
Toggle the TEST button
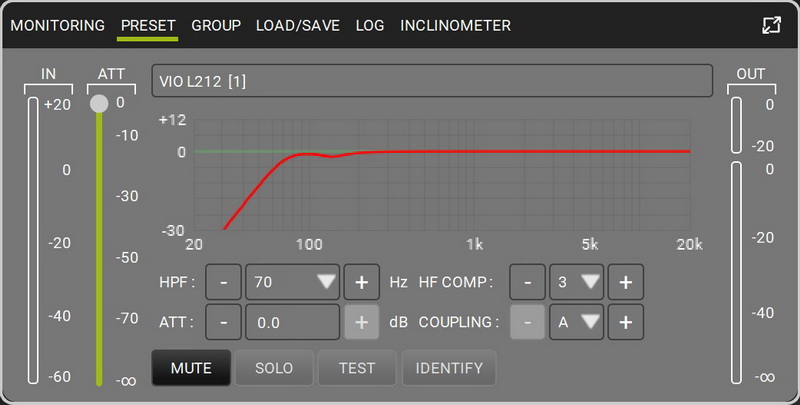coord(357,368)
